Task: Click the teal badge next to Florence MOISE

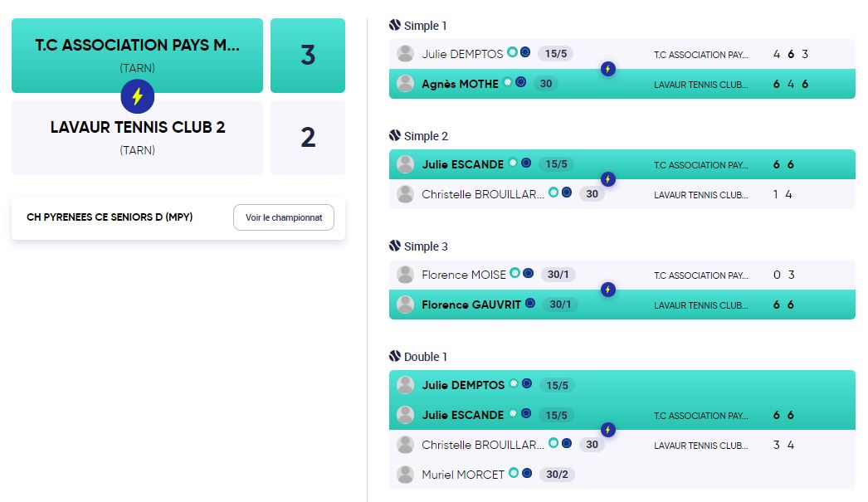Action: 514,273
